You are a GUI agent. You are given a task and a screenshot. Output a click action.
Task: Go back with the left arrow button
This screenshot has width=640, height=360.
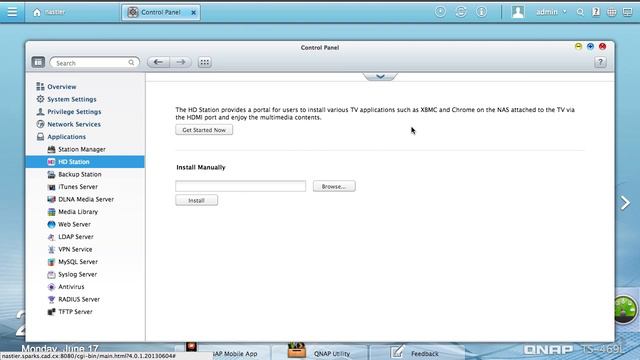[158, 62]
